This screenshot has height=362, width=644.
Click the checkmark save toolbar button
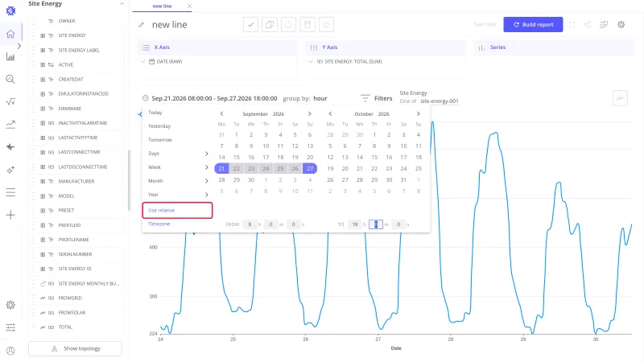tap(250, 25)
